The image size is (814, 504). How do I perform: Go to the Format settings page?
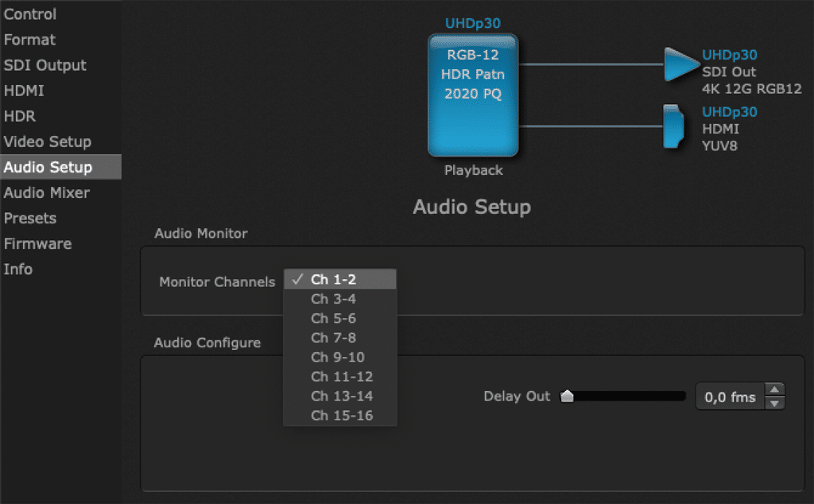pos(30,40)
